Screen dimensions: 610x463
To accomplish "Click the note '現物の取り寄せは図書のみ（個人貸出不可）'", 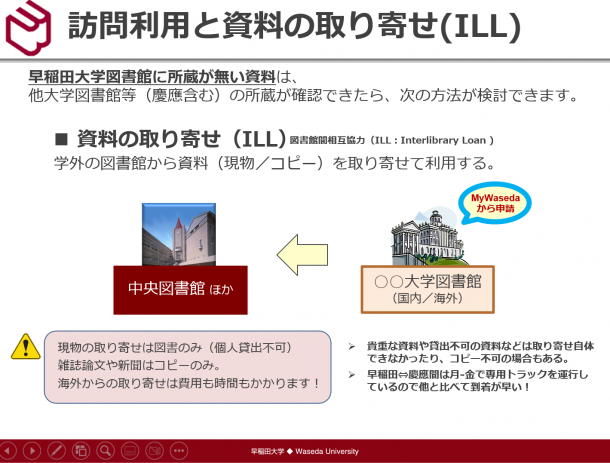I will pos(175,347).
